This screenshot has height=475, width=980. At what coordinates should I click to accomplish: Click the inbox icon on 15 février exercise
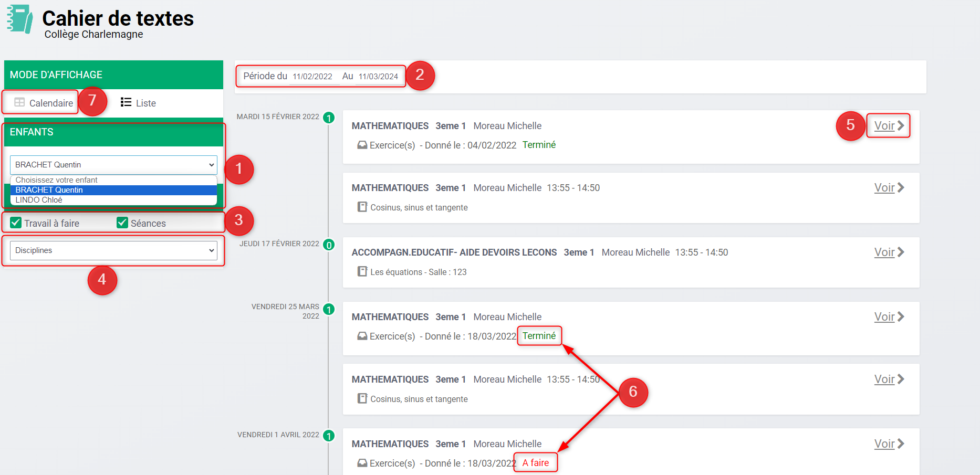pyautogui.click(x=362, y=145)
